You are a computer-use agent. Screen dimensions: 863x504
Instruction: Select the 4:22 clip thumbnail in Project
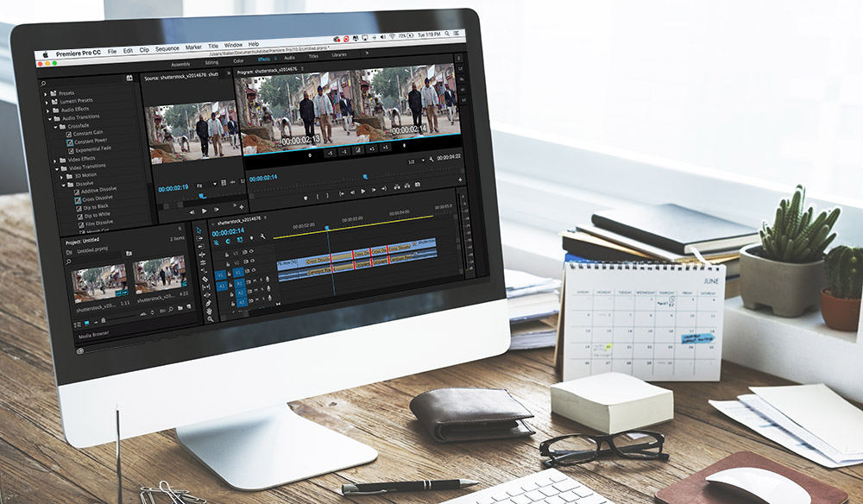[161, 275]
